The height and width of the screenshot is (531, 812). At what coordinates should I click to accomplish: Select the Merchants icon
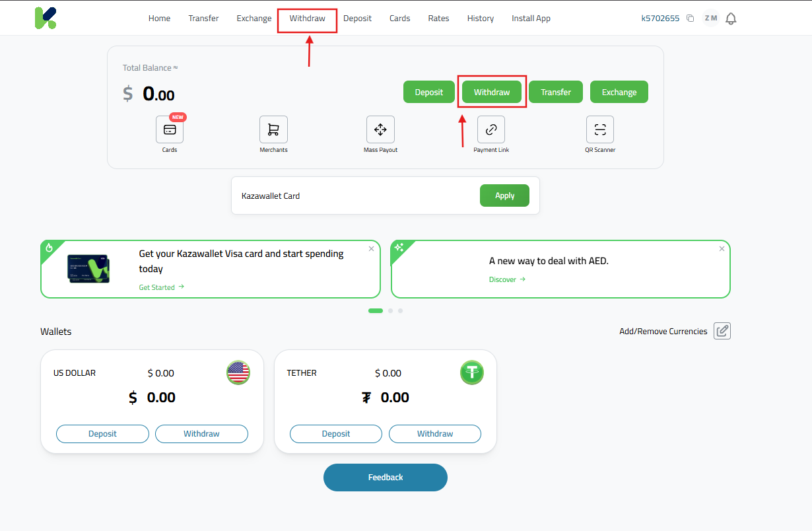(273, 129)
